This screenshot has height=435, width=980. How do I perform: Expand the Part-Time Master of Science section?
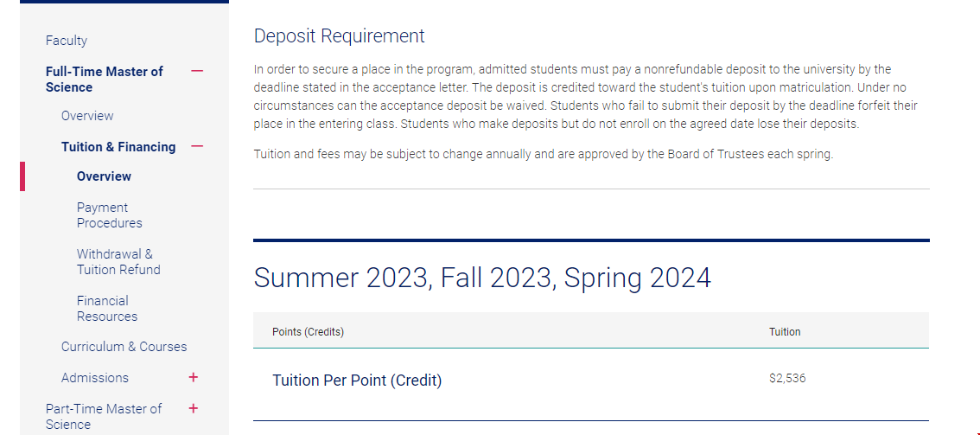click(193, 408)
